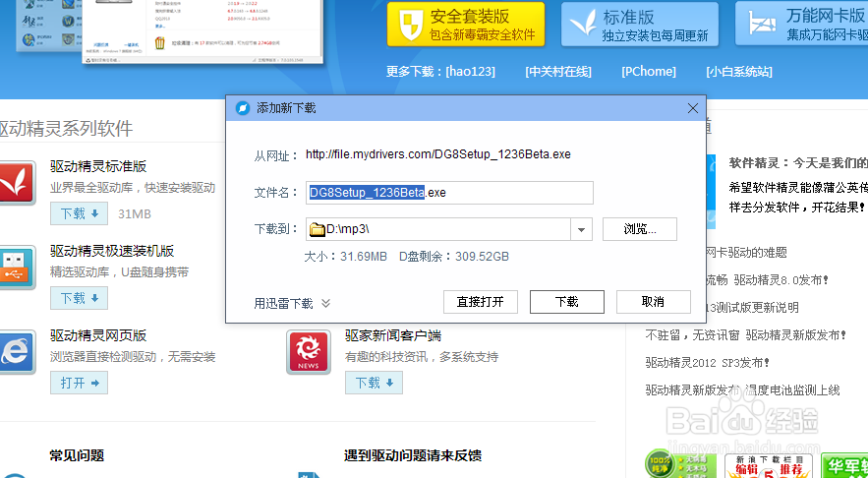This screenshot has height=478, width=868.
Task: Click the 下载 button for 驱动精灵极速装机版
Action: (79, 298)
